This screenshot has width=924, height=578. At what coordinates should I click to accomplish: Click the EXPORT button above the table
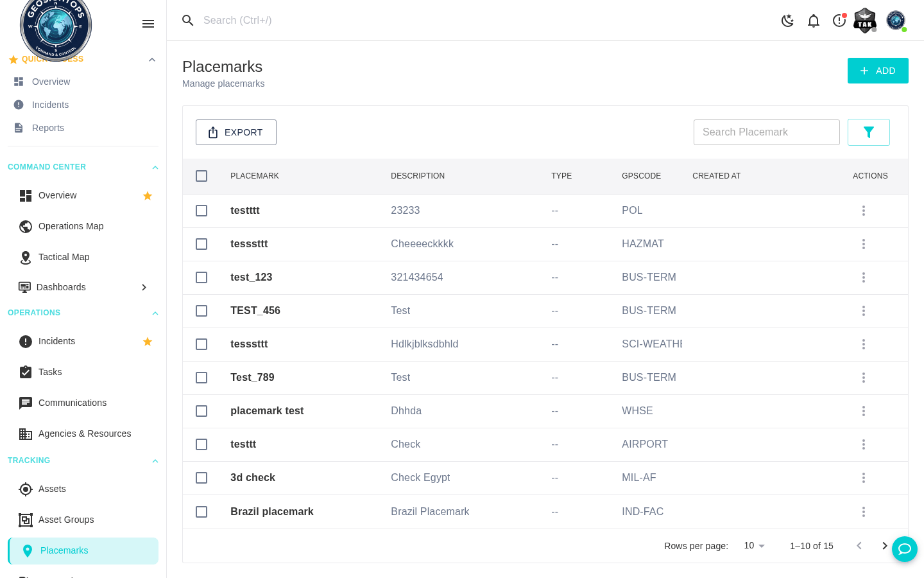coord(235,132)
